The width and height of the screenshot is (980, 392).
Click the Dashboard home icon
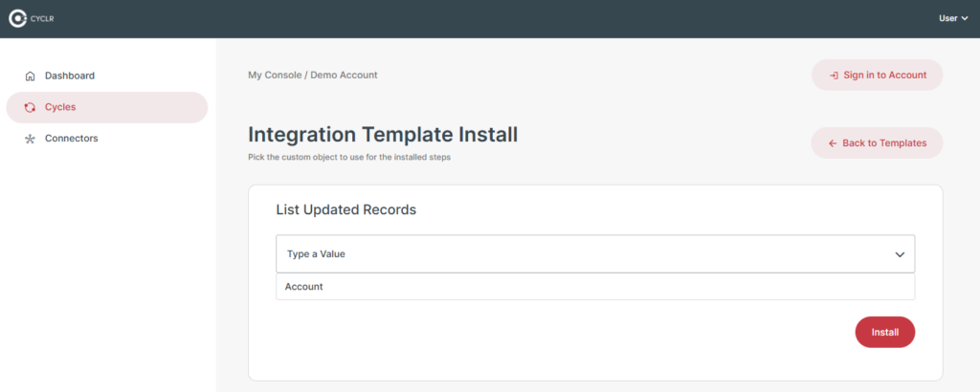(30, 76)
